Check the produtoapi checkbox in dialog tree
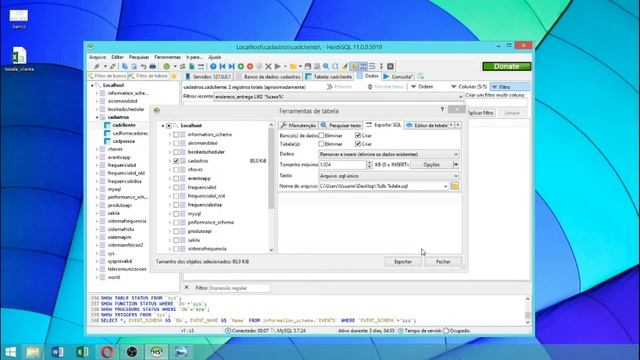Image resolution: width=640 pixels, height=360 pixels. (176, 231)
